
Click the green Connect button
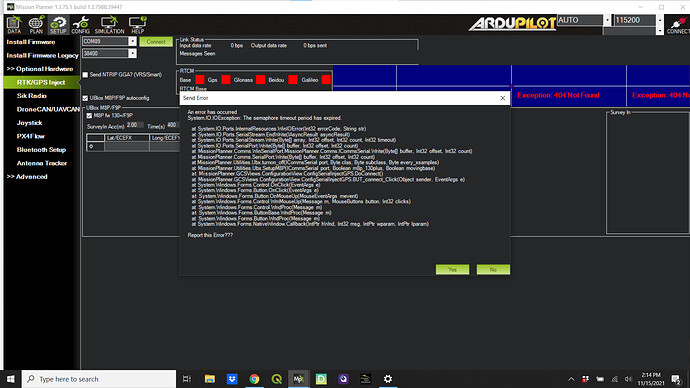pyautogui.click(x=156, y=42)
